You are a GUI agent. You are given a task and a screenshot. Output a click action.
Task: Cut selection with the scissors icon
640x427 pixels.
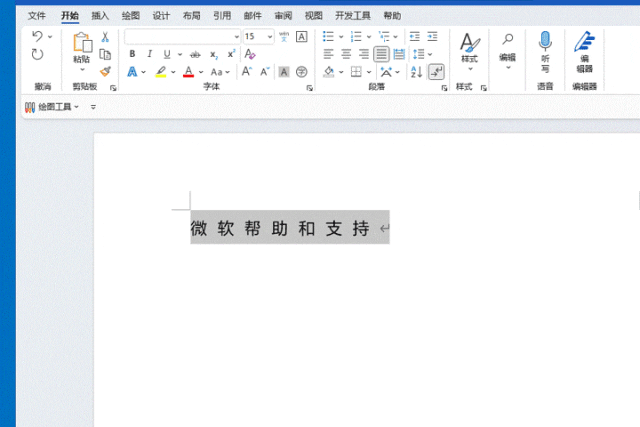105,37
